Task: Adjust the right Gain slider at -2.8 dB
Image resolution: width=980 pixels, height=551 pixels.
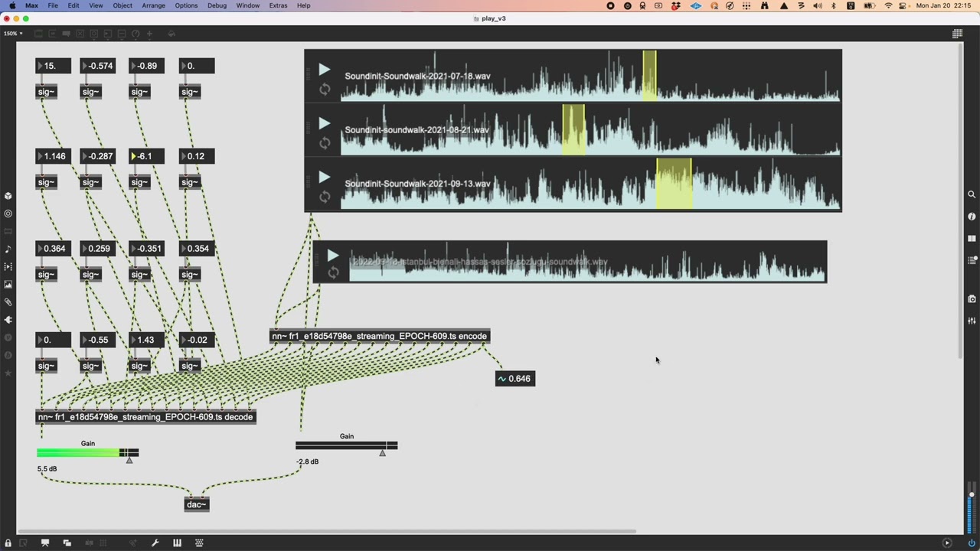Action: click(x=347, y=445)
